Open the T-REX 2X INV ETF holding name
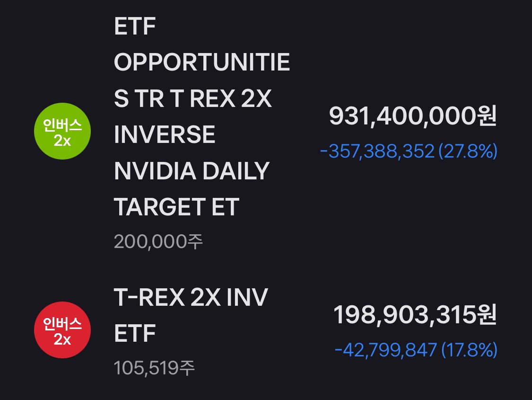The image size is (532, 400). (191, 316)
